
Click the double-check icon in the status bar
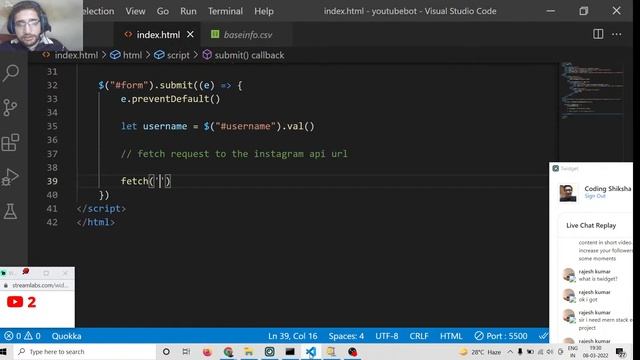tap(543, 336)
